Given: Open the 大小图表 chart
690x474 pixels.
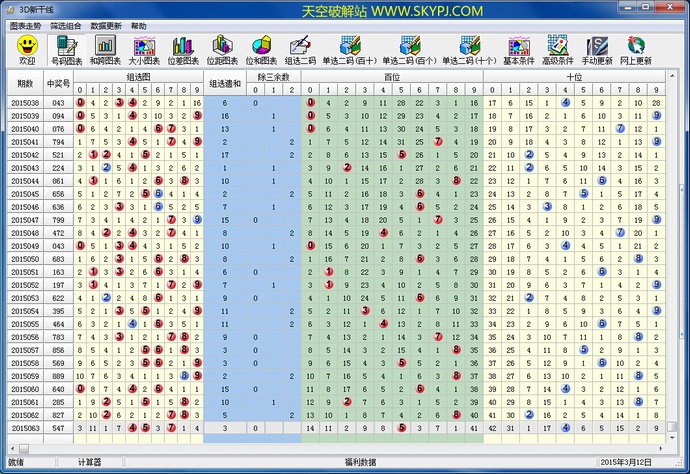Looking at the screenshot, I should (x=144, y=49).
